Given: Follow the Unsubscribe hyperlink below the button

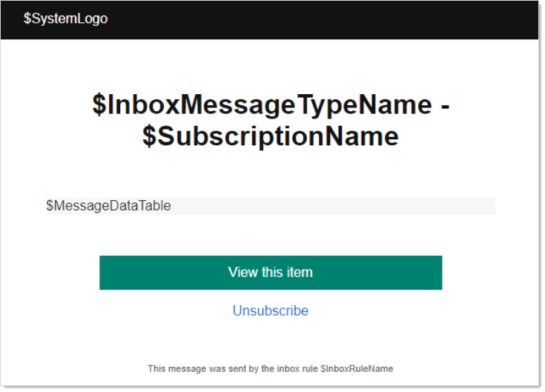Looking at the screenshot, I should pos(271,310).
